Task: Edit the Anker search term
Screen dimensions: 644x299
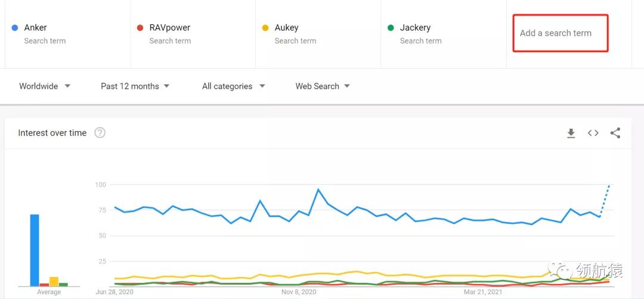Action: [x=36, y=28]
